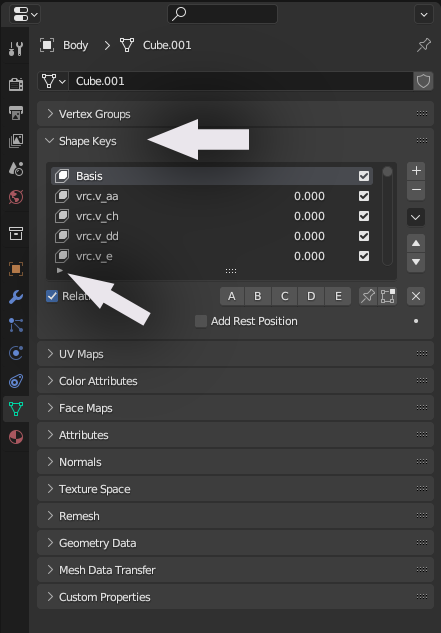
Task: Open the options dropdown at top right
Action: pos(424,15)
